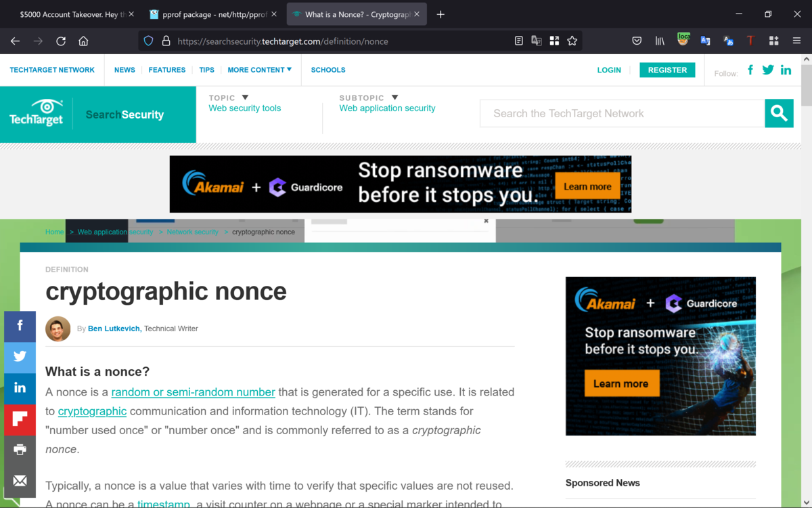
Task: Email the article from sidebar
Action: tap(20, 481)
